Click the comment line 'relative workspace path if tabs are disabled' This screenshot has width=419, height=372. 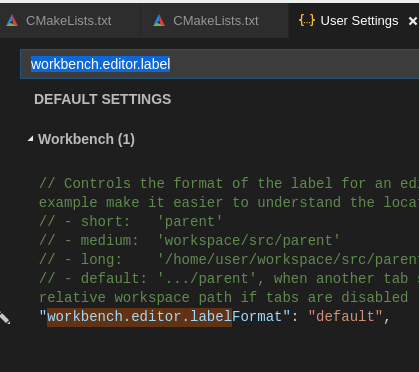(224, 297)
